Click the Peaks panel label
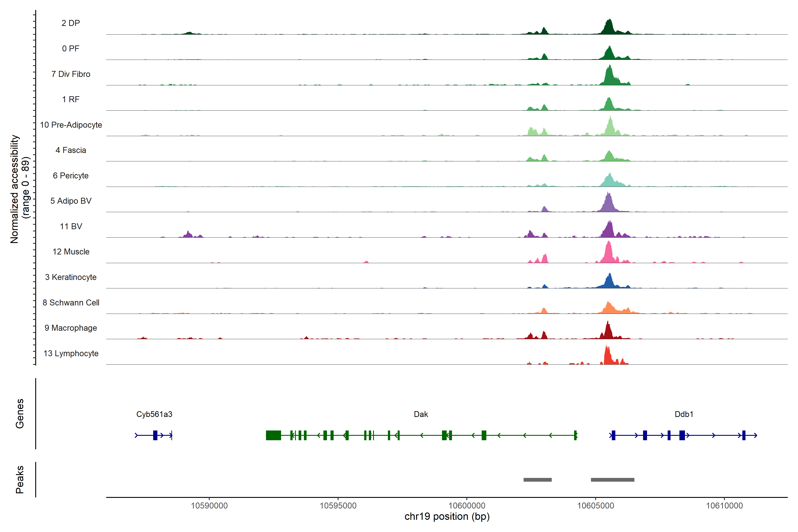Image resolution: width=798 pixels, height=532 pixels. [x=20, y=479]
